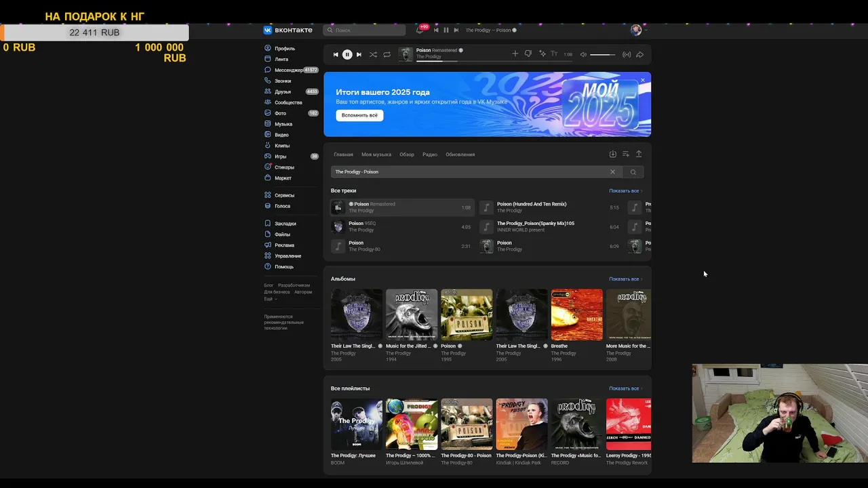Click the header search field

coord(364,30)
